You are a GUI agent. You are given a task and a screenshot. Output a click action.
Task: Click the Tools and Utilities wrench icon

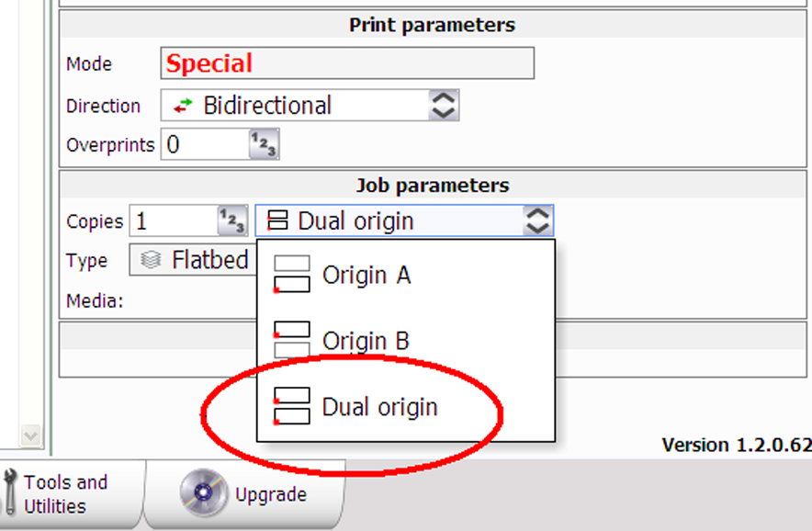point(10,493)
